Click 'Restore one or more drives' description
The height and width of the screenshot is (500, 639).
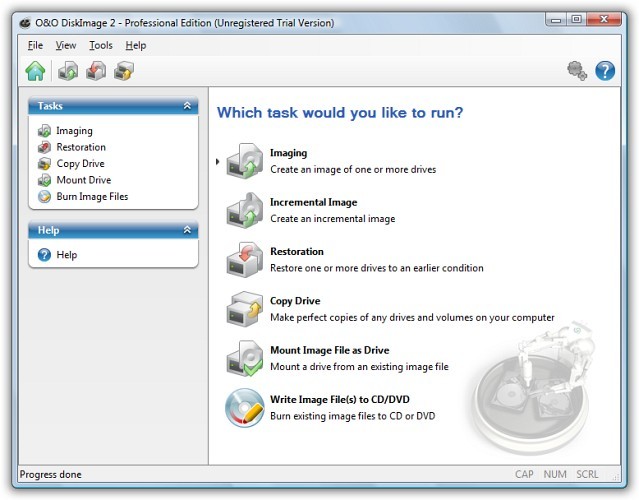(x=377, y=268)
